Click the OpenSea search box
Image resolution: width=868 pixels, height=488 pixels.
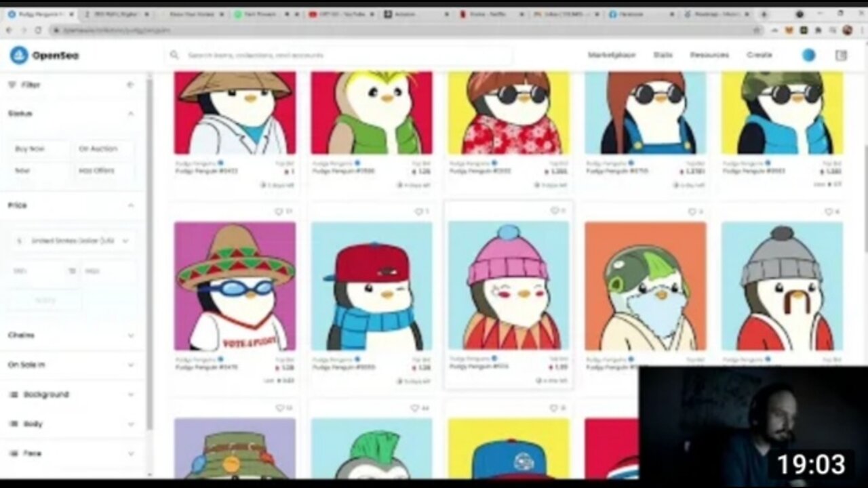tap(339, 55)
